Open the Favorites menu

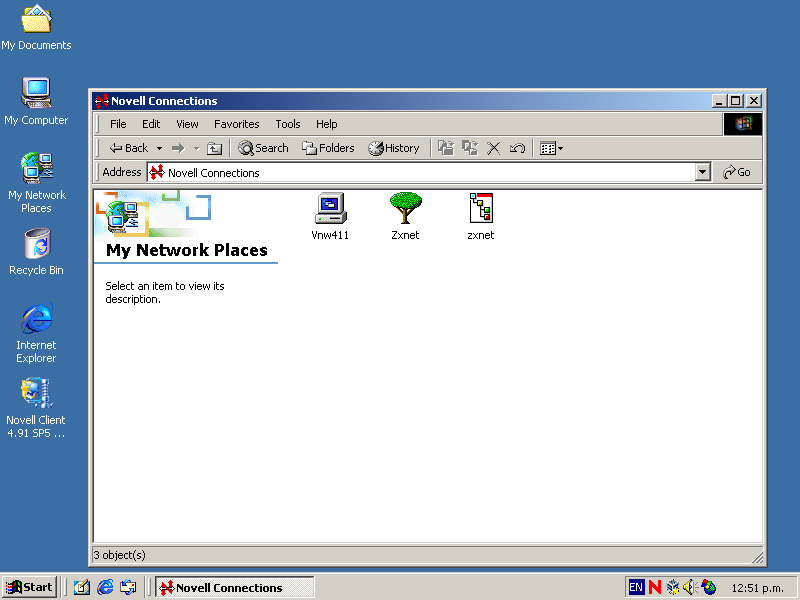coord(237,124)
